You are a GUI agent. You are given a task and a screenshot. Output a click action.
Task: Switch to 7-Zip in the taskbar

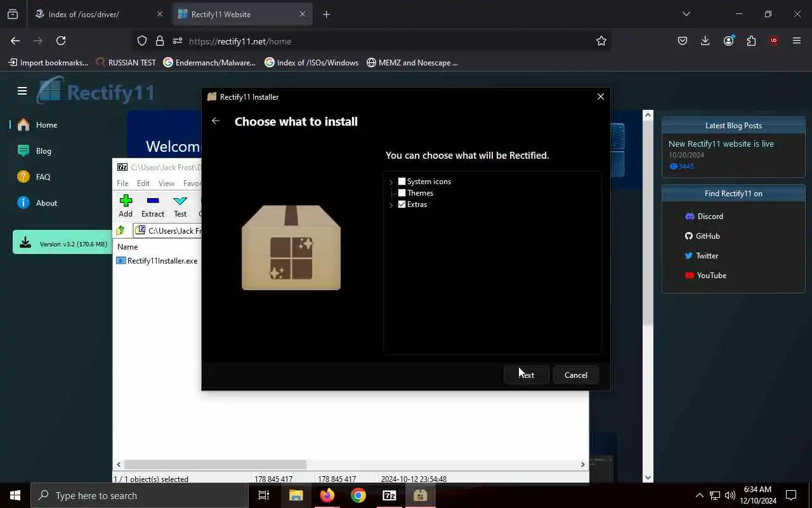point(390,495)
